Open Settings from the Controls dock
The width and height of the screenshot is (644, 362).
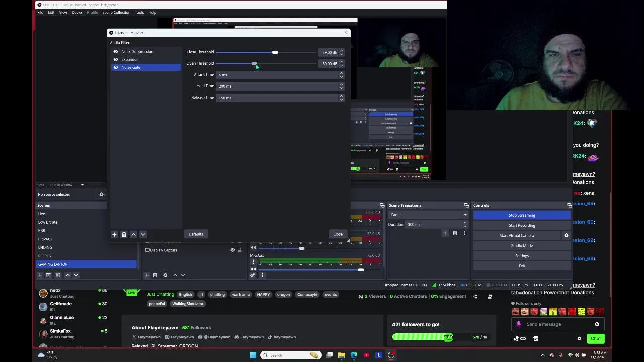[522, 256]
